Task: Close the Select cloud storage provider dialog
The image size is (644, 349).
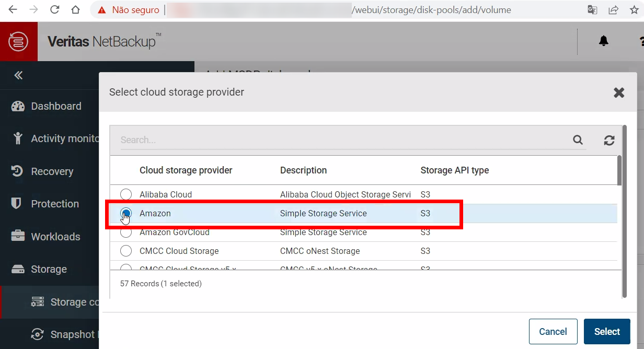Action: (619, 92)
